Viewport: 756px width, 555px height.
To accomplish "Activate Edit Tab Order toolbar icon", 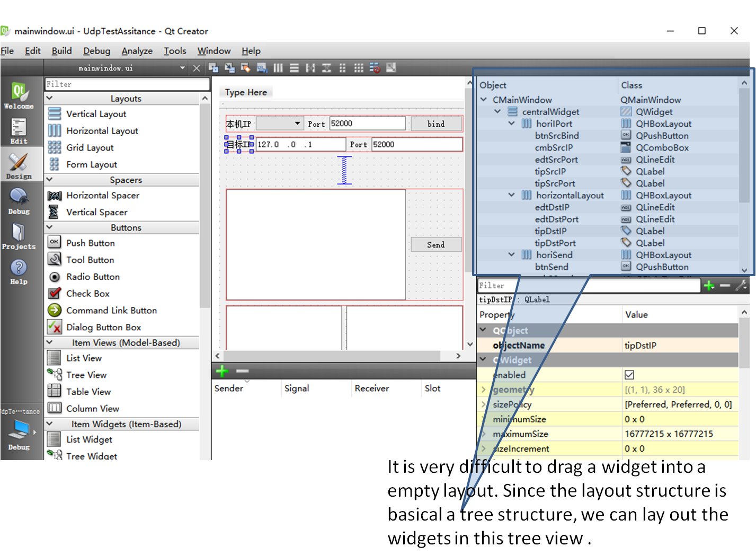I will (262, 68).
